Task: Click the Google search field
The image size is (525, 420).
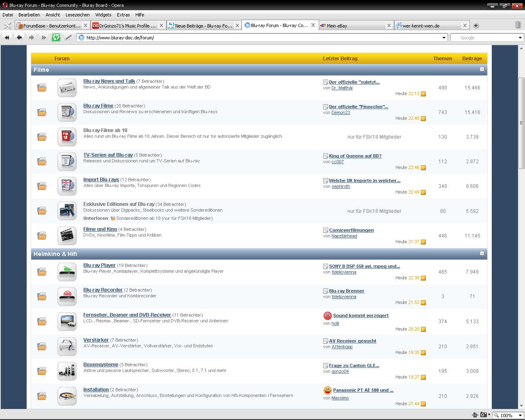Action: click(484, 38)
